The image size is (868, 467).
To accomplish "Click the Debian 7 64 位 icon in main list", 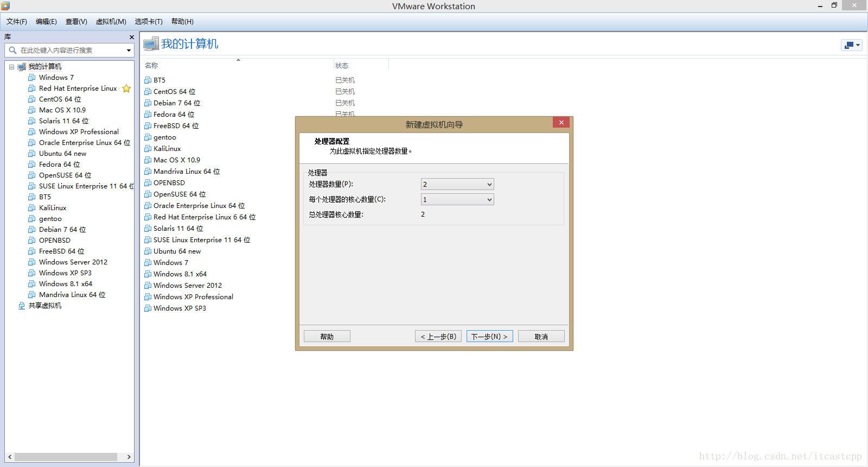I will [148, 103].
